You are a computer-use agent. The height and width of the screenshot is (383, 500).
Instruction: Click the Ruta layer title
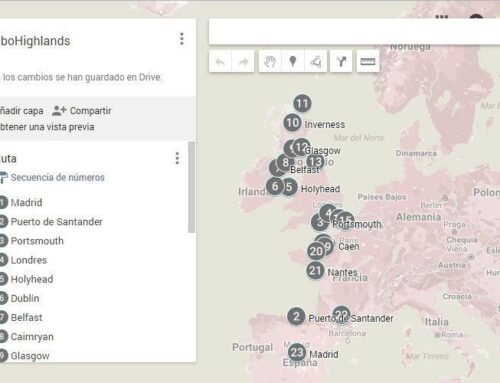pos(8,159)
